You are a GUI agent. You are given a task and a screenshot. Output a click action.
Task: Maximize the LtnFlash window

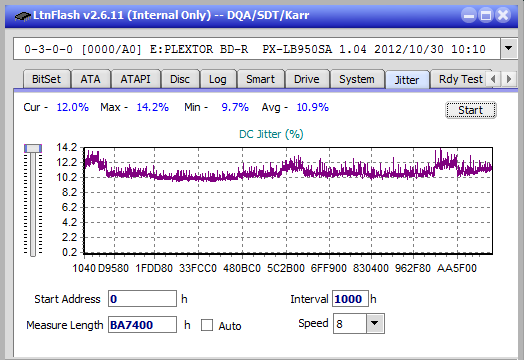point(486,15)
